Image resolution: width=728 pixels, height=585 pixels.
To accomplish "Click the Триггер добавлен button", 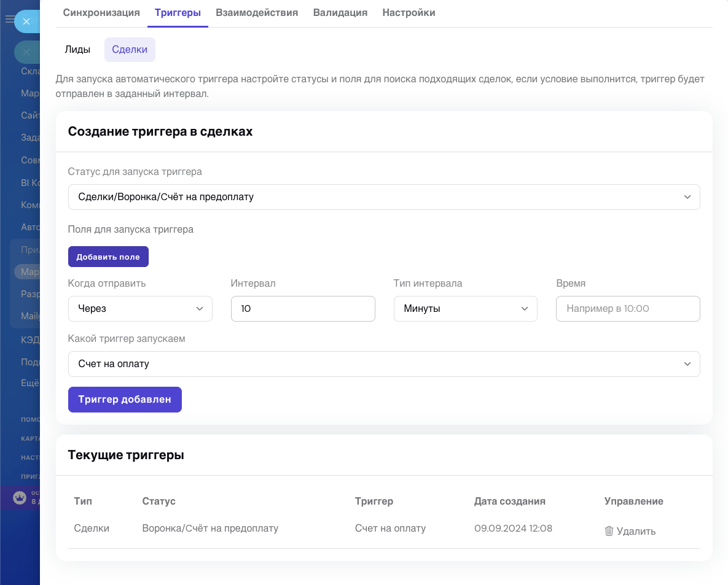I will (125, 400).
